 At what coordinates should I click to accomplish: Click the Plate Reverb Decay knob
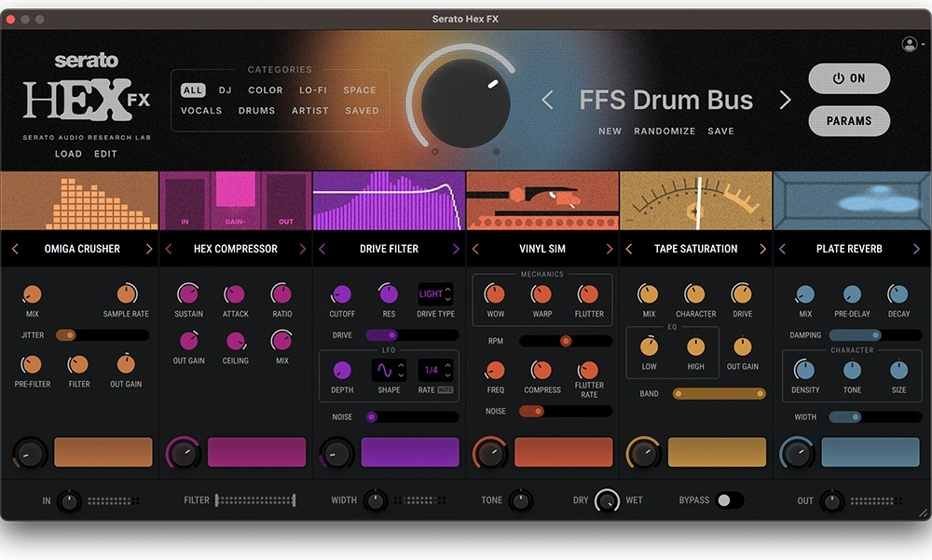898,294
